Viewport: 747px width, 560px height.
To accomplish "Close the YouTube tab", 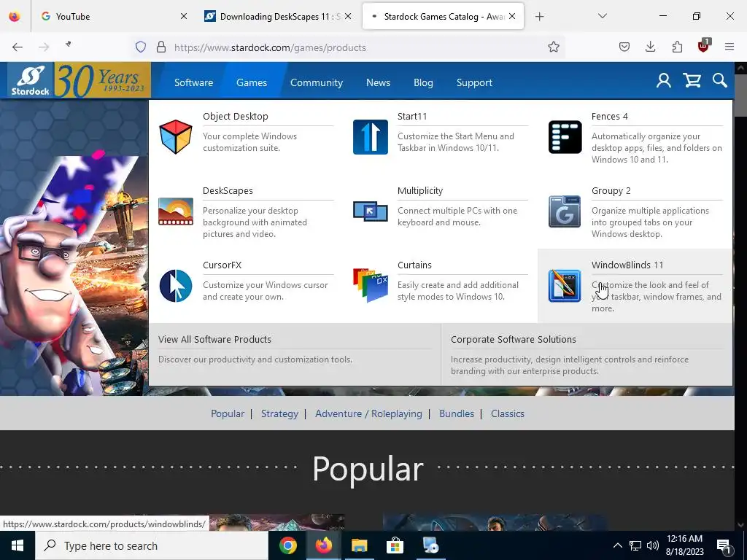I will click(x=183, y=16).
